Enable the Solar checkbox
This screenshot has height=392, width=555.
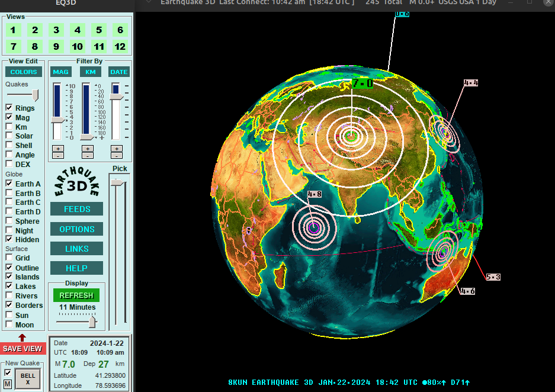9,136
